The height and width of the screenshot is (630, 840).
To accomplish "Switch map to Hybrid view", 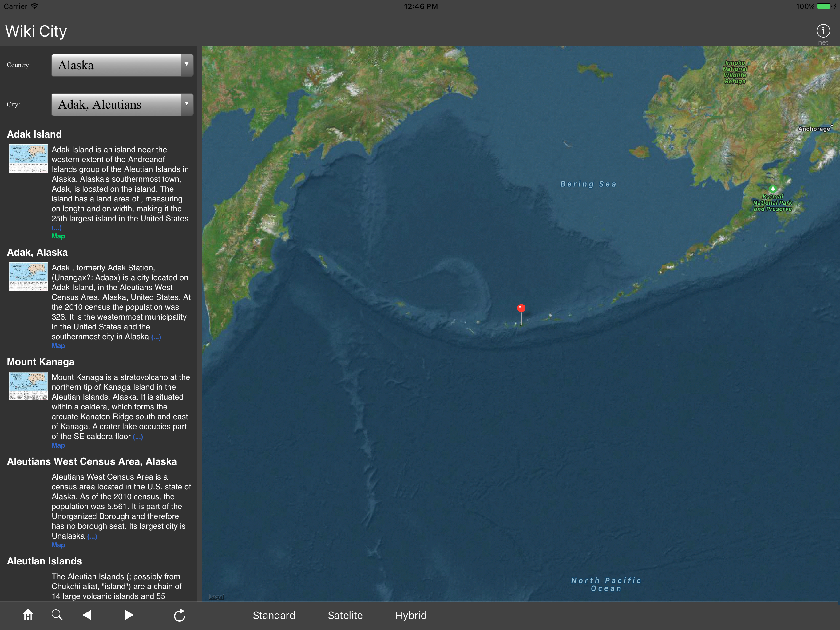I will [x=411, y=615].
